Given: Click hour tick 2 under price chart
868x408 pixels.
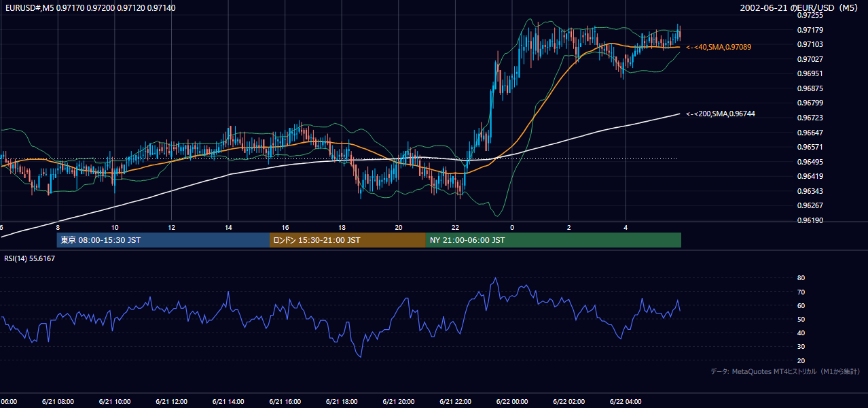Looking at the screenshot, I should coord(569,227).
